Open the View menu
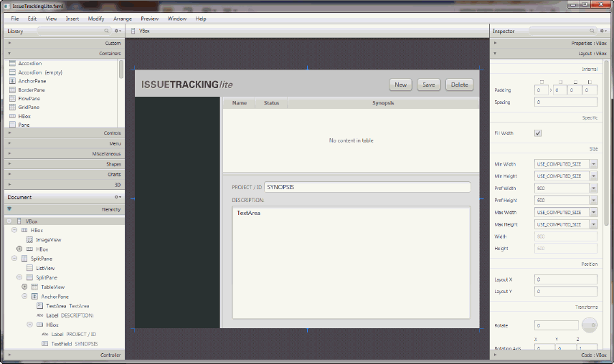Viewport: 614px width, 364px height. coord(52,19)
